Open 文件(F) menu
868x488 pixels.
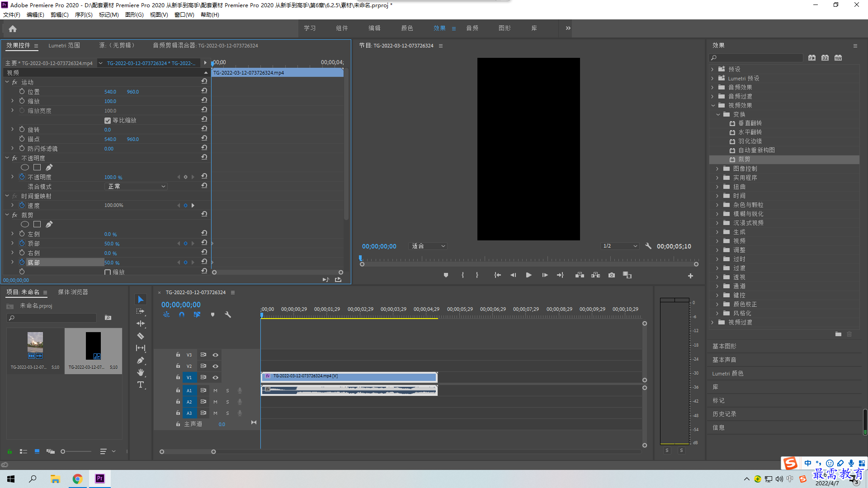pyautogui.click(x=12, y=15)
